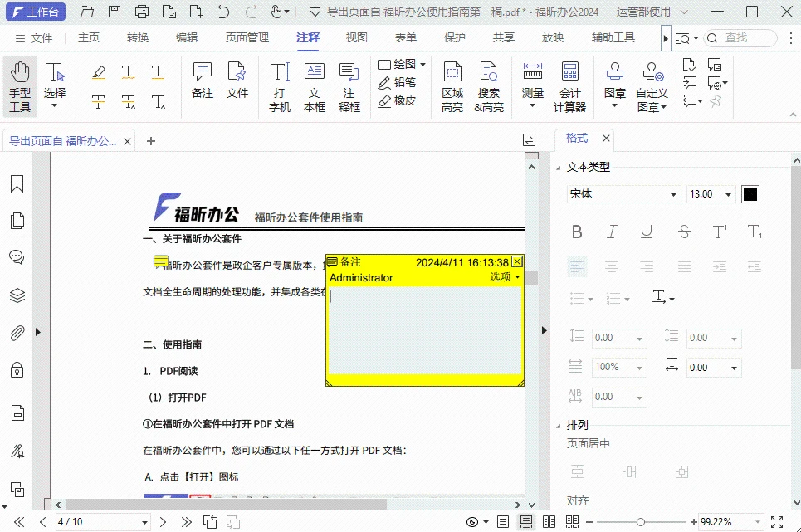
Task: Select the Hand tool (手型工具)
Action: tap(20, 87)
